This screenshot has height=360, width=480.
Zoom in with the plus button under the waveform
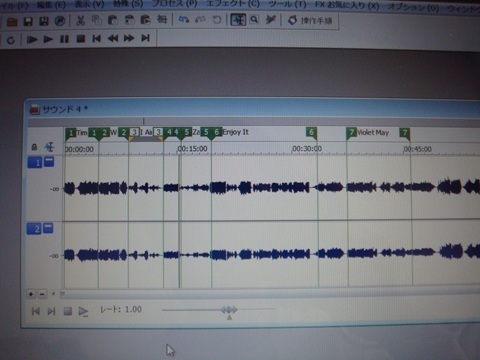31,294
